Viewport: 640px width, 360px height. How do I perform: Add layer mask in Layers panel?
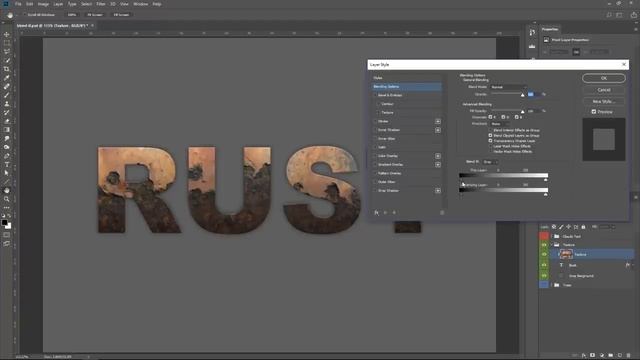tap(593, 356)
